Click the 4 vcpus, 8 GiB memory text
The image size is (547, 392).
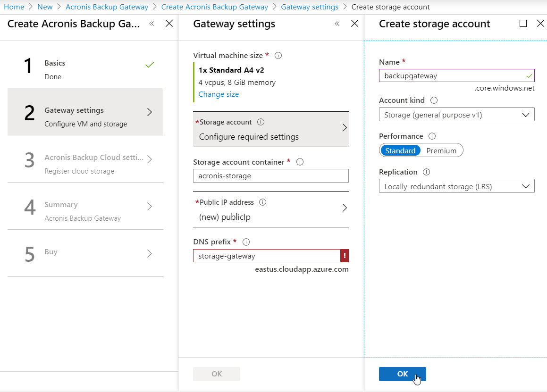click(x=237, y=83)
